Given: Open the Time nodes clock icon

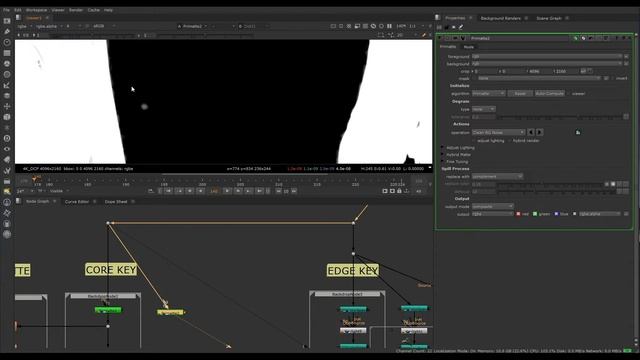Looking at the screenshot, I should coord(7,42).
